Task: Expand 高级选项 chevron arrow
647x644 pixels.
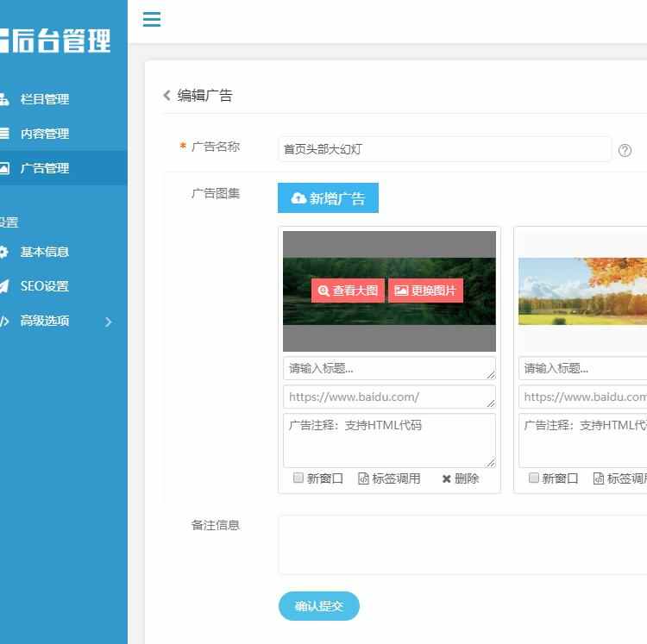Action: coord(108,322)
